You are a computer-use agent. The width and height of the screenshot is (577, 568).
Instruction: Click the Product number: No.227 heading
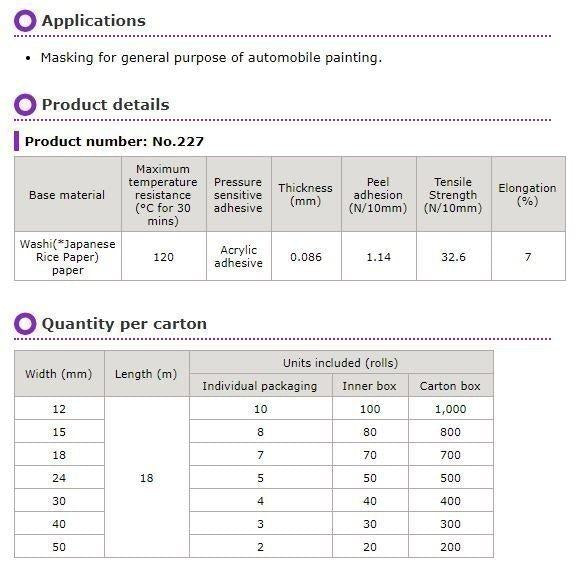(x=114, y=141)
